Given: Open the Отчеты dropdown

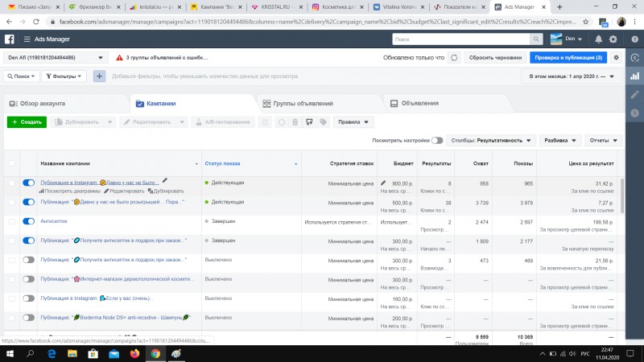Looking at the screenshot, I should [x=603, y=140].
